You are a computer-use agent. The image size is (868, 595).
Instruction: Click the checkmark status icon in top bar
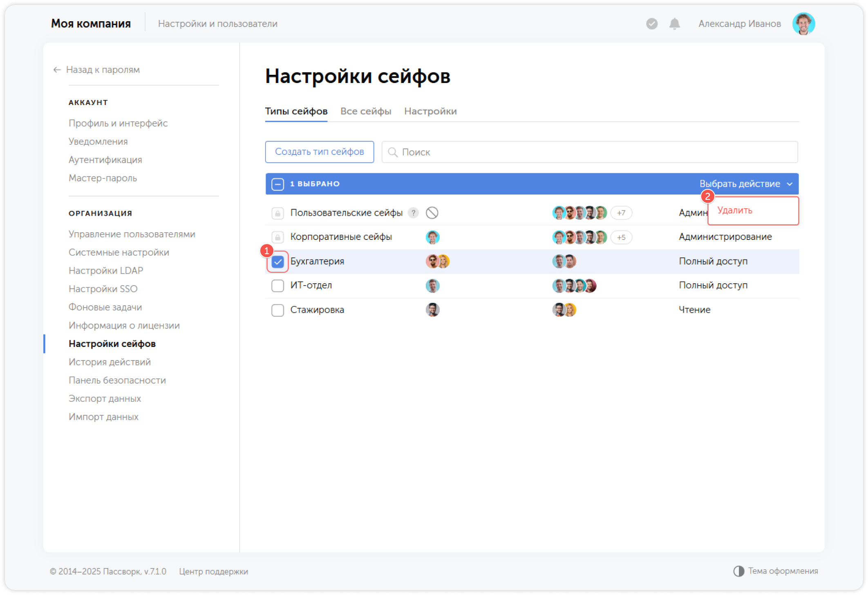[651, 24]
